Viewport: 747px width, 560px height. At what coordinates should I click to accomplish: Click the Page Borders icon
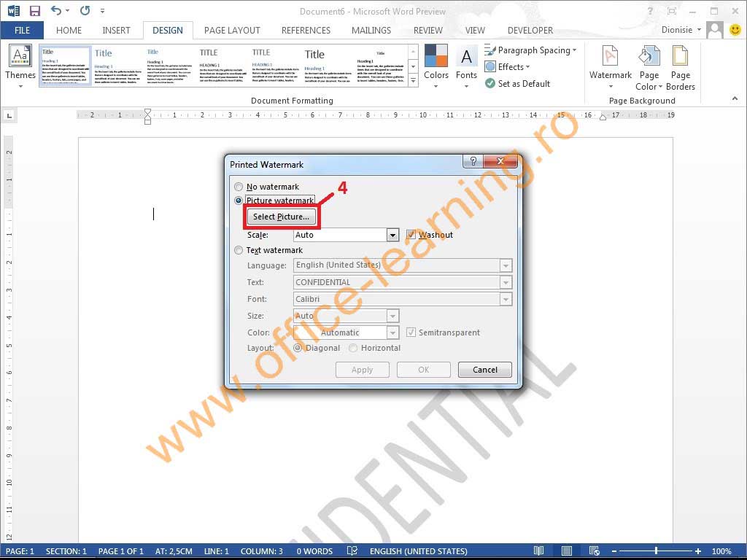tap(680, 55)
